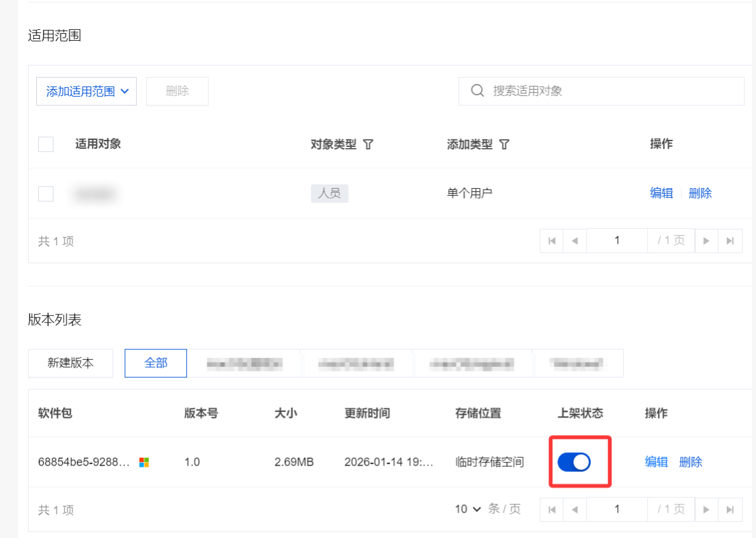This screenshot has width=756, height=538.
Task: Click the filter icon beside 添加类型
Action: [x=504, y=144]
